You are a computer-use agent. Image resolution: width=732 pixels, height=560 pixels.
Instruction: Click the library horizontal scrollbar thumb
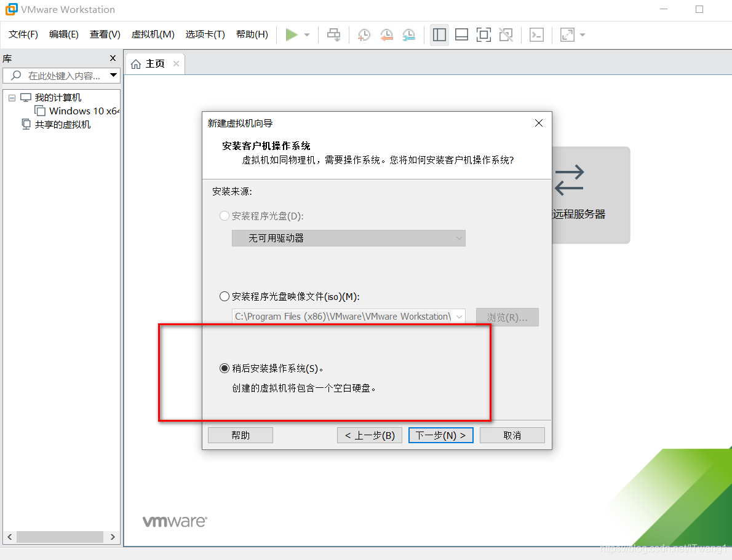[x=60, y=537]
